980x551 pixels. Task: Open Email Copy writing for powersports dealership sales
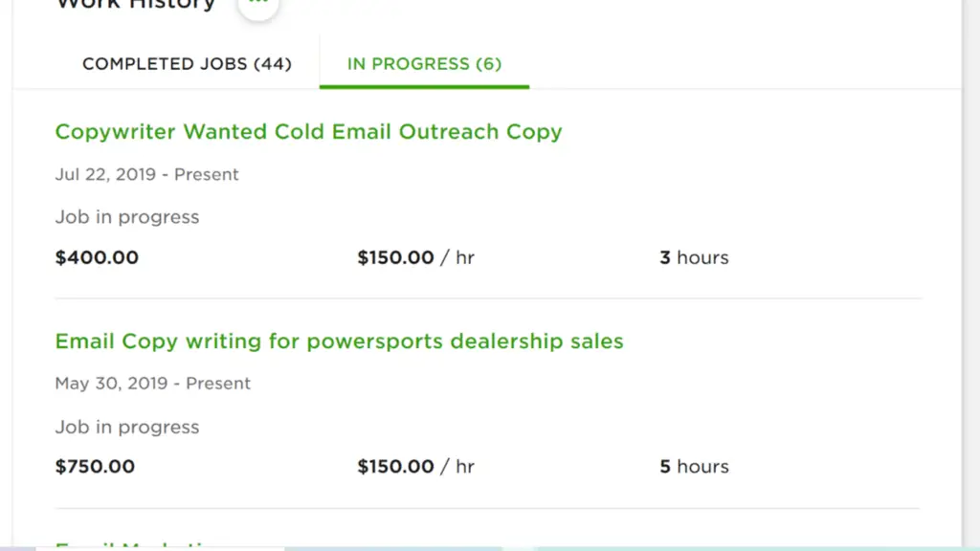340,342
